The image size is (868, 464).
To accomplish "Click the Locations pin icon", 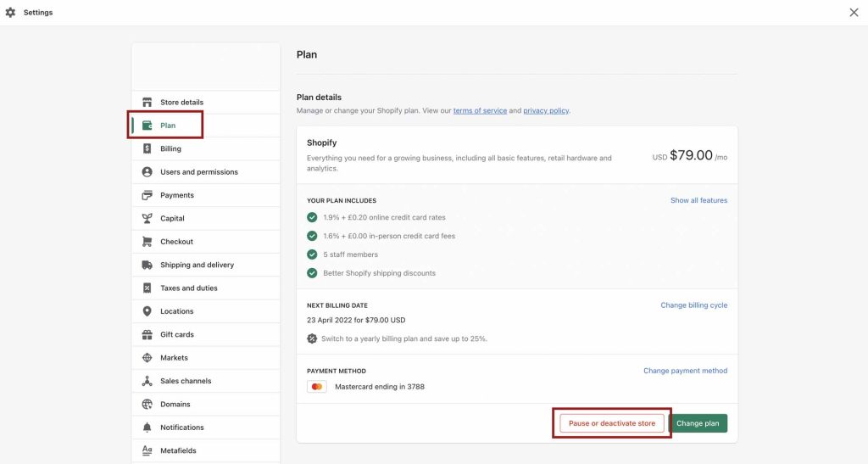I will coord(147,311).
